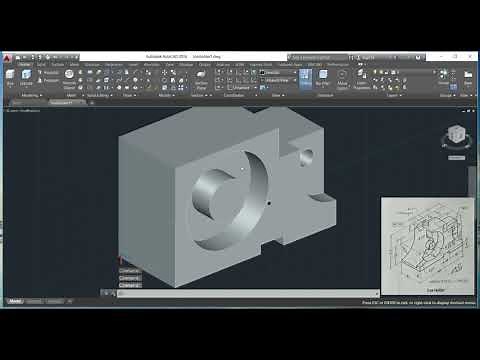
Task: Click the Help icon in title bar
Action: click(x=418, y=58)
